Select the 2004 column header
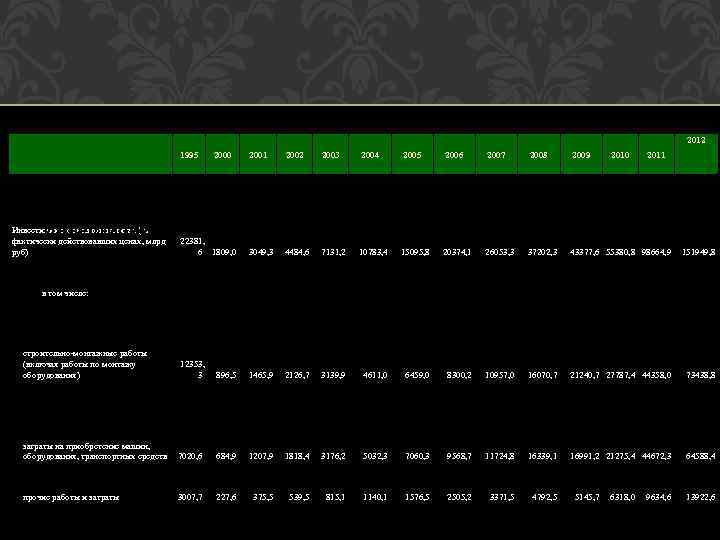The height and width of the screenshot is (540, 720). [370, 155]
